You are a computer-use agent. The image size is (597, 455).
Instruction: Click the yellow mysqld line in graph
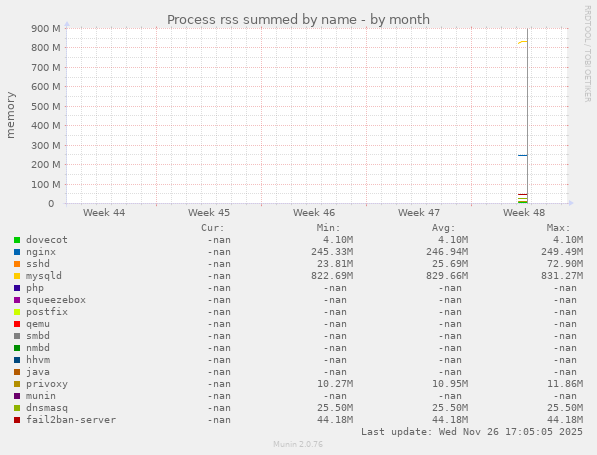(522, 42)
